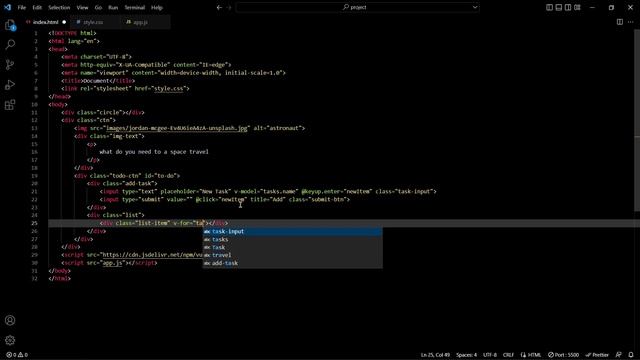Screen dimensions: 640x360
Task: Open the Accounts menu icon
Action: pos(10,320)
